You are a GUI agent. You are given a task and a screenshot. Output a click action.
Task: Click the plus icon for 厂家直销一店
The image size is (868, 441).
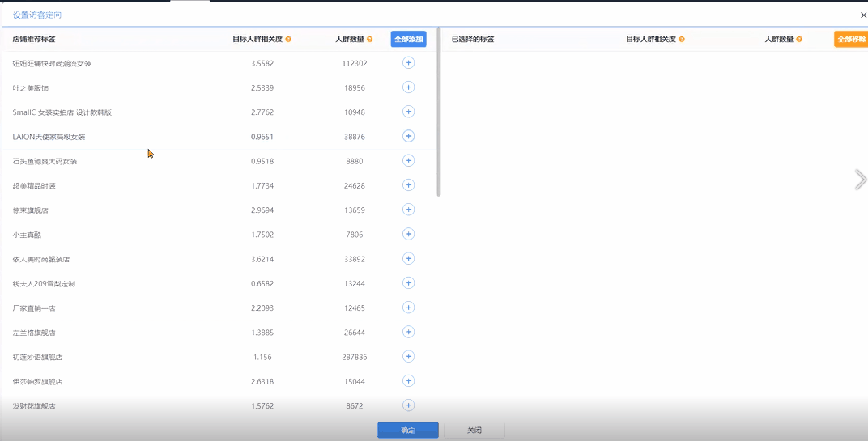pyautogui.click(x=408, y=307)
